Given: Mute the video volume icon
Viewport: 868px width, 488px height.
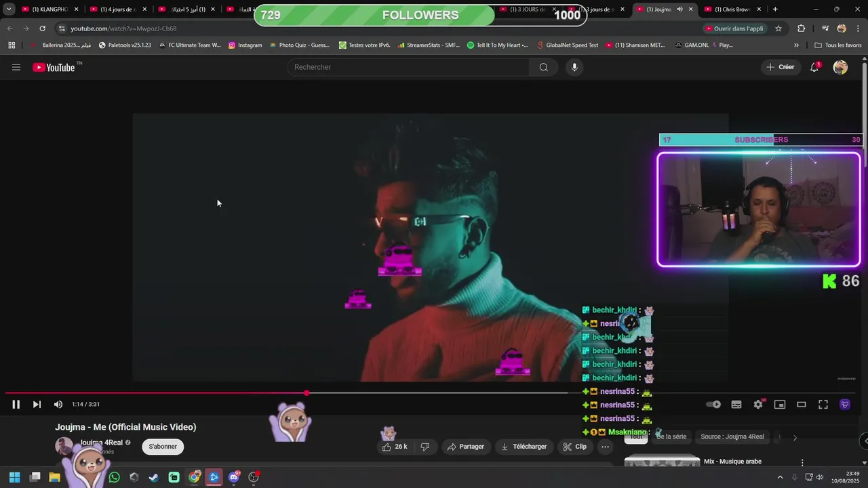Looking at the screenshot, I should coord(58,405).
